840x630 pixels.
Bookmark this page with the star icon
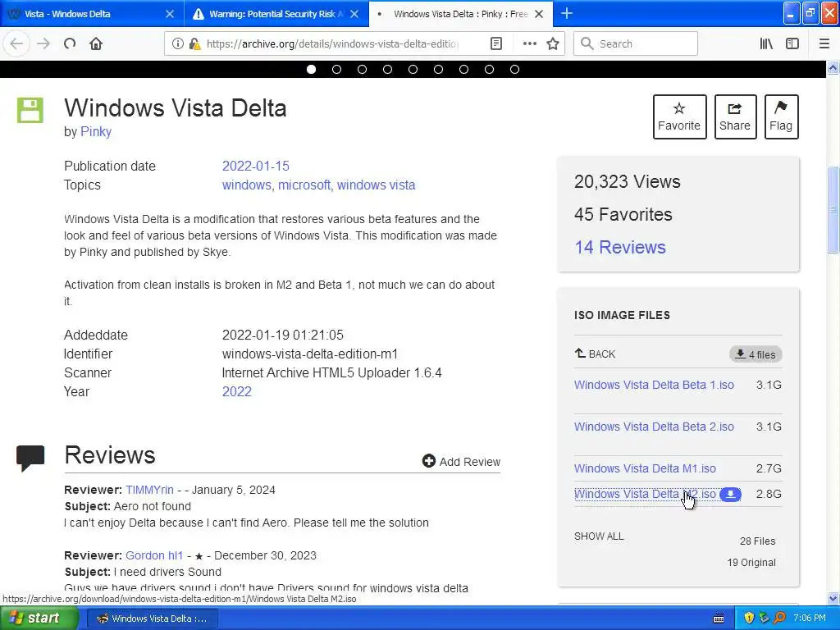553,43
